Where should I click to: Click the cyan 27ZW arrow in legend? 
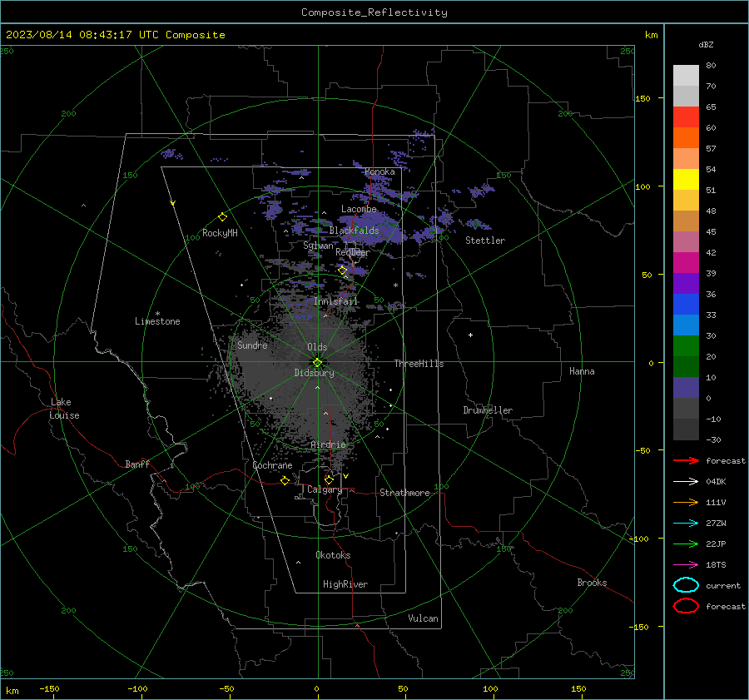pos(686,524)
